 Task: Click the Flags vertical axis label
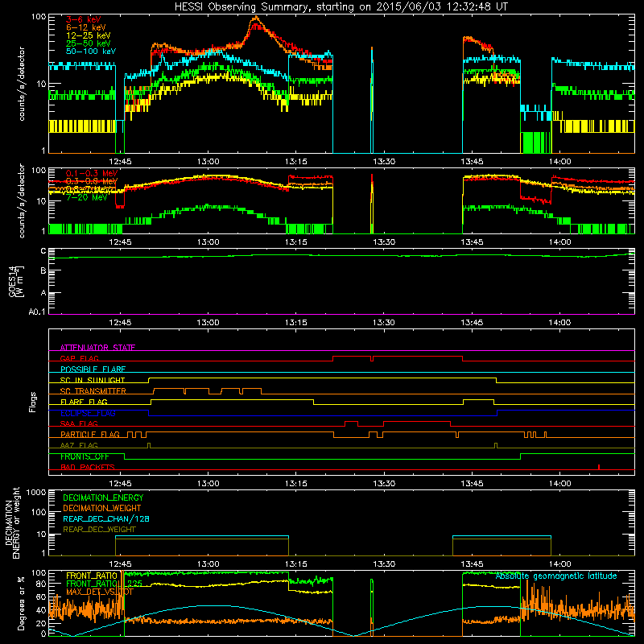pos(33,402)
